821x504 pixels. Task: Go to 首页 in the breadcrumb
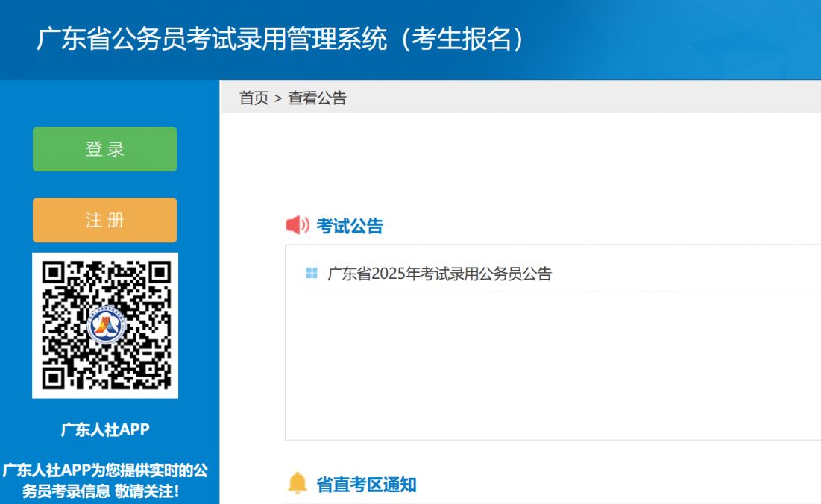tap(254, 98)
